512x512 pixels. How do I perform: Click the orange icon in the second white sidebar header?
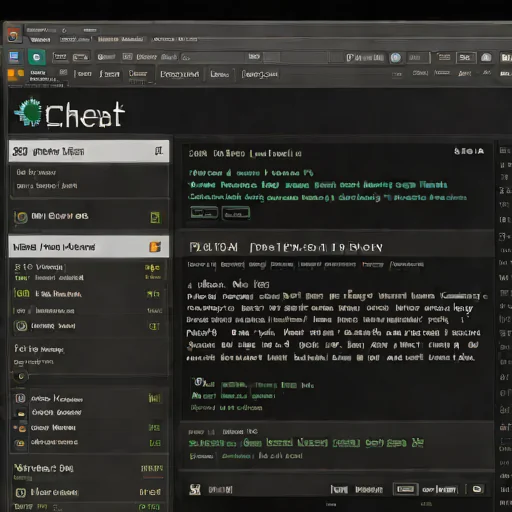click(155, 247)
